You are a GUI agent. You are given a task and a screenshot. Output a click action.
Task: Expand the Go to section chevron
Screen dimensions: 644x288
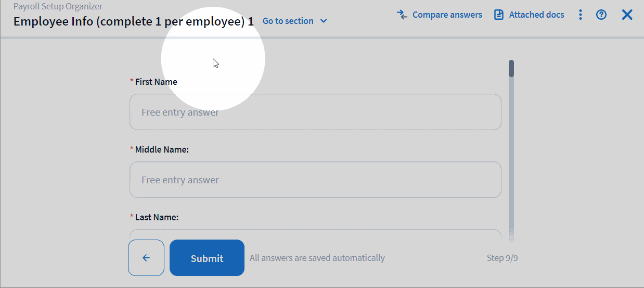[324, 21]
